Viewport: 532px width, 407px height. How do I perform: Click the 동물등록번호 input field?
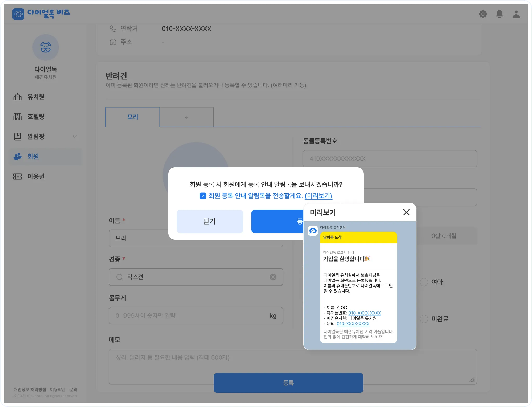(390, 159)
